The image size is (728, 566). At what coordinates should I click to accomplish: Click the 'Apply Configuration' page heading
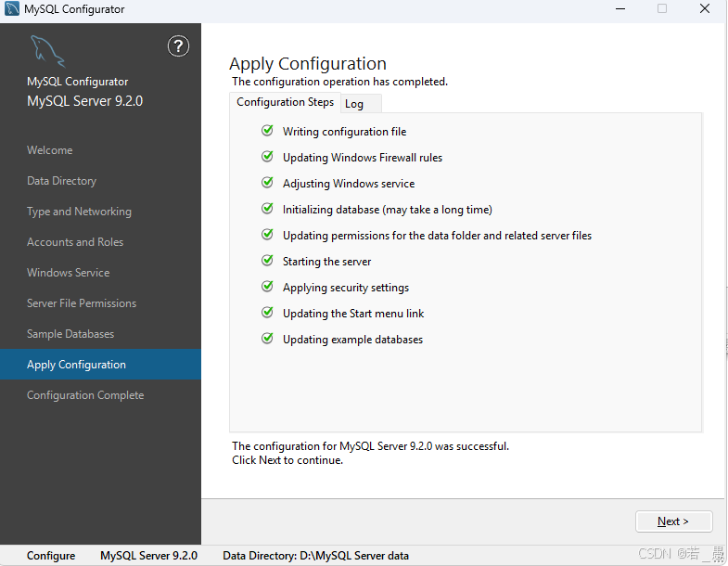coord(307,64)
